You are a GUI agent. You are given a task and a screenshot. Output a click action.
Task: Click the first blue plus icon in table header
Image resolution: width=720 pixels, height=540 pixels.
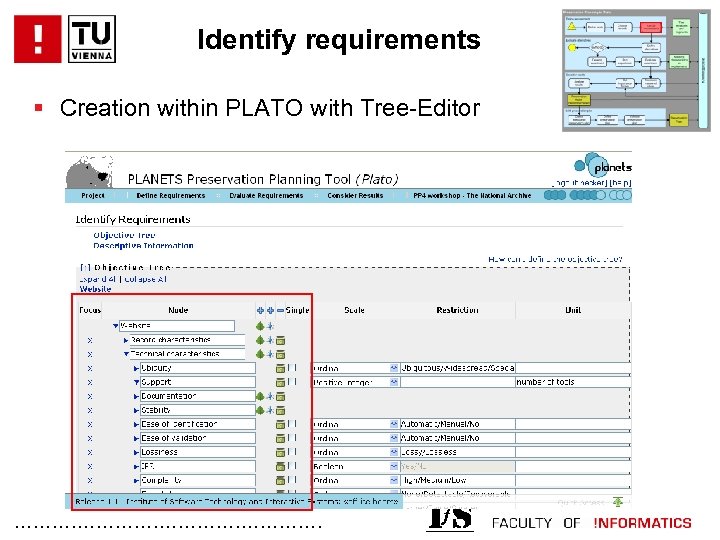click(260, 310)
